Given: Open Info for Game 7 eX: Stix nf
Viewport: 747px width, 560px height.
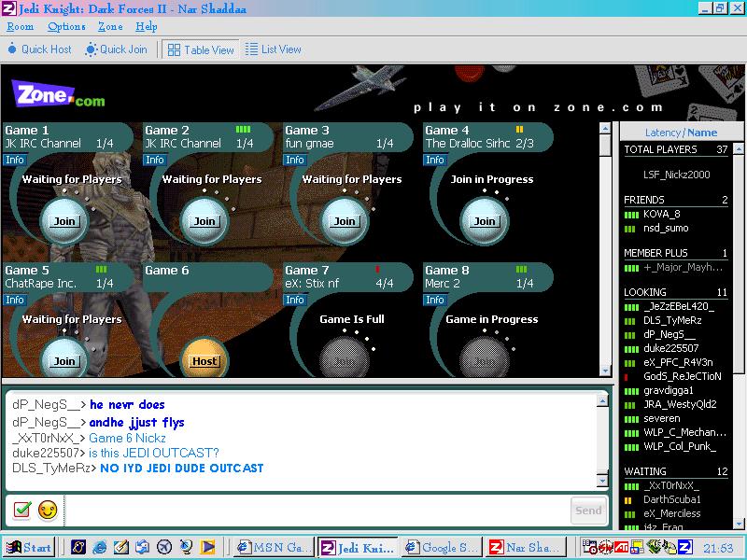Looking at the screenshot, I should pos(294,300).
